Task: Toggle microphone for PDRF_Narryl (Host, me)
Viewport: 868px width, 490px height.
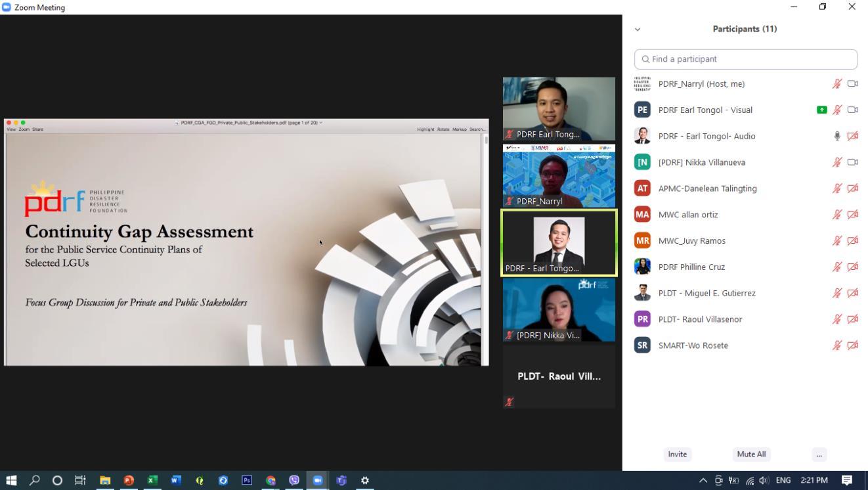Action: (837, 84)
